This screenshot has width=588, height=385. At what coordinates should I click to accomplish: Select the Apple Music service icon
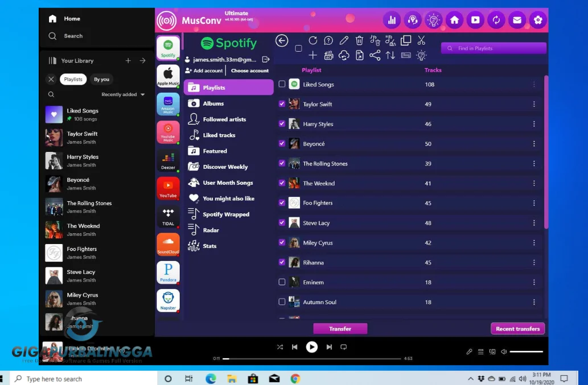tap(168, 76)
